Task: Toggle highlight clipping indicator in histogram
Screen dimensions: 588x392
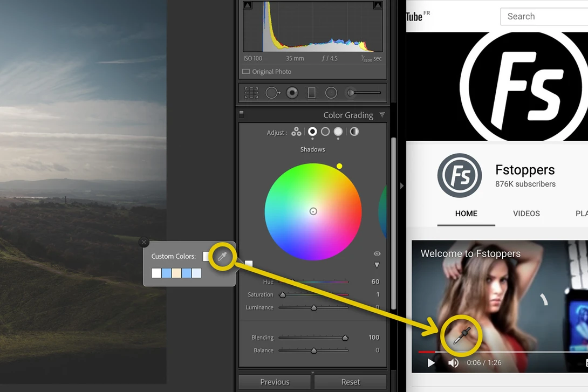Action: 378,5
